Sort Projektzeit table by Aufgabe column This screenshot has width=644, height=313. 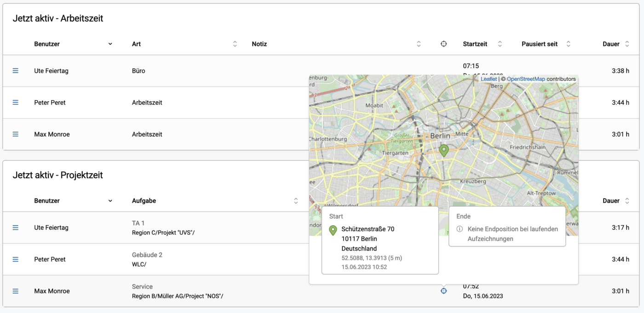tap(296, 201)
